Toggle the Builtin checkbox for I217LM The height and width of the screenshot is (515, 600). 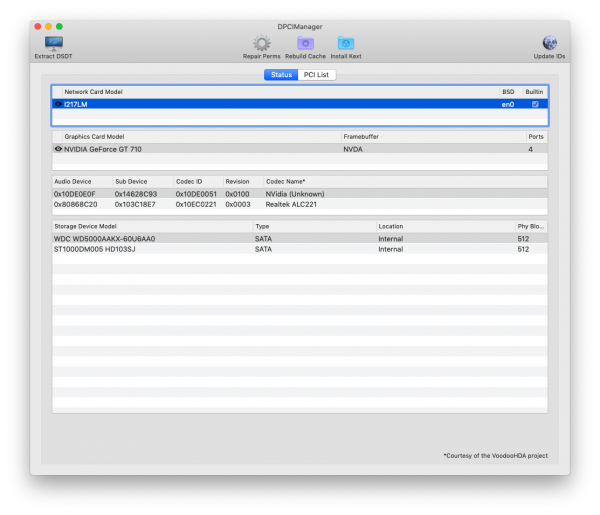coord(535,104)
